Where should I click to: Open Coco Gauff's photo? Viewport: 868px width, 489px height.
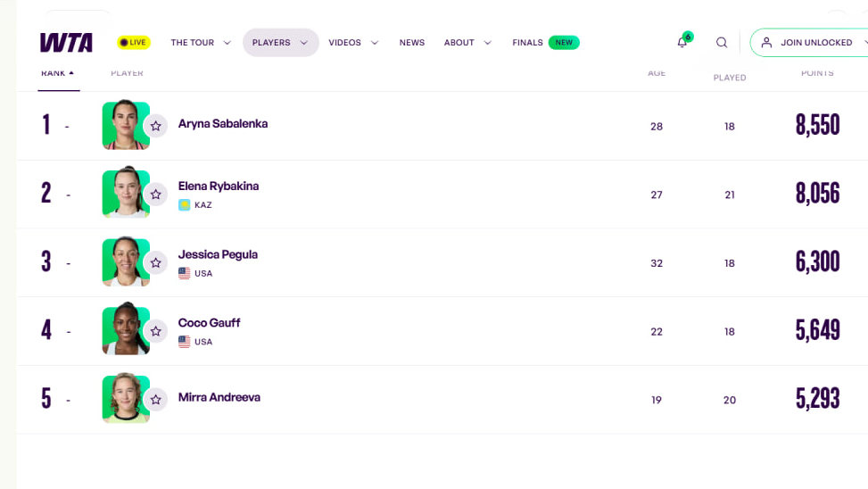126,329
